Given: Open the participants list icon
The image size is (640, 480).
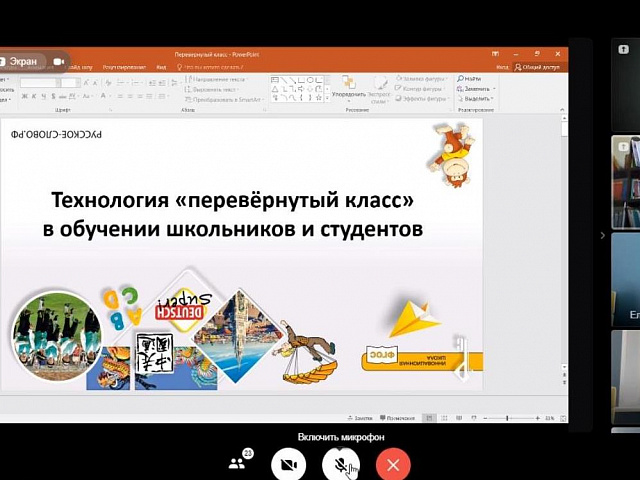Looking at the screenshot, I should click(x=237, y=464).
